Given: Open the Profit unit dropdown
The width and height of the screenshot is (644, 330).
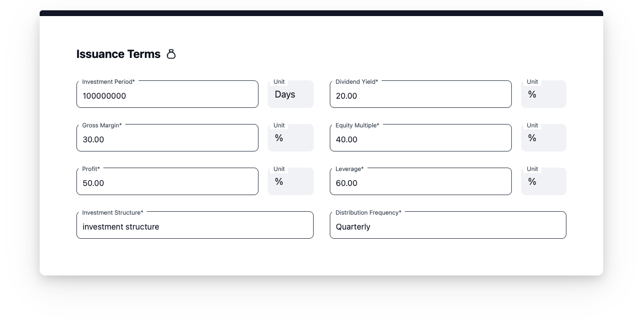Looking at the screenshot, I should [291, 182].
